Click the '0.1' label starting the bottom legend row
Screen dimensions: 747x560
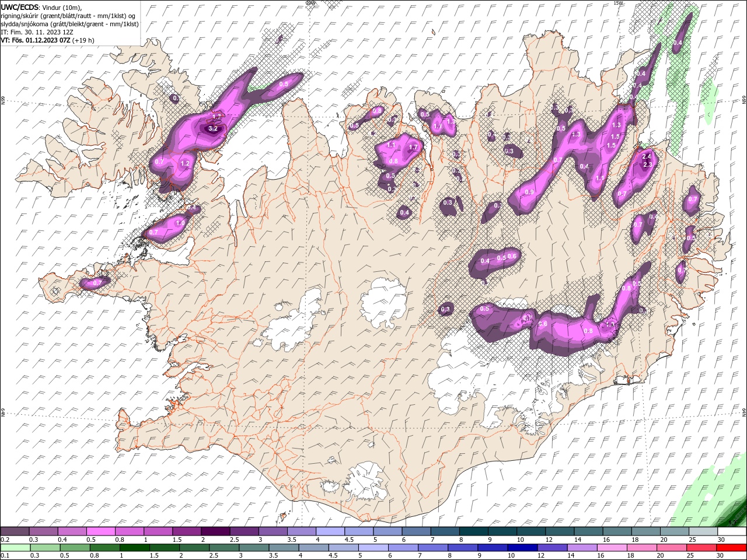point(5,556)
